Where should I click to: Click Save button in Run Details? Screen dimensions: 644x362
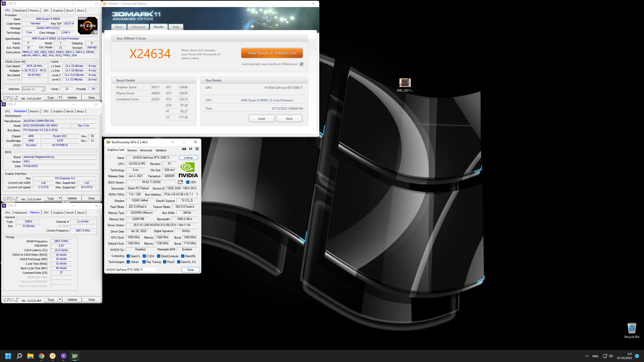coord(289,119)
